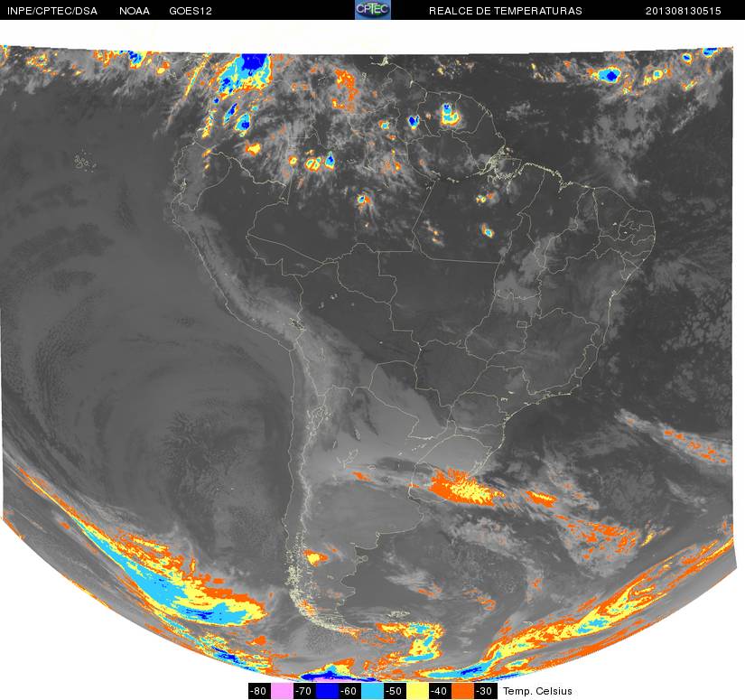This screenshot has width=745, height=700.
Task: Select the -30 legend value
Action: [x=486, y=691]
